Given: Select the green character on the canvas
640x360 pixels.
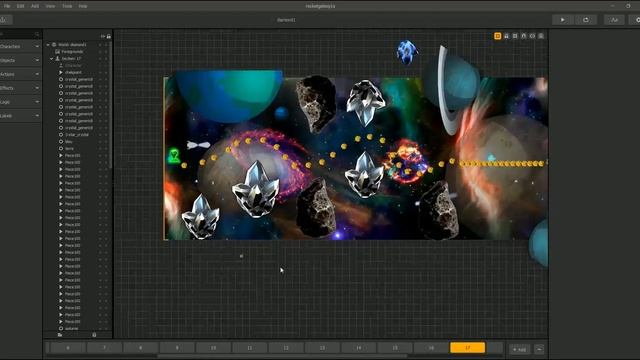Looking at the screenshot, I should [x=174, y=156].
